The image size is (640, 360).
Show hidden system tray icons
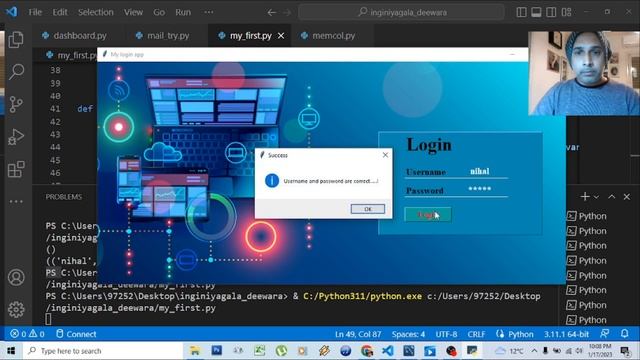pyautogui.click(x=534, y=351)
